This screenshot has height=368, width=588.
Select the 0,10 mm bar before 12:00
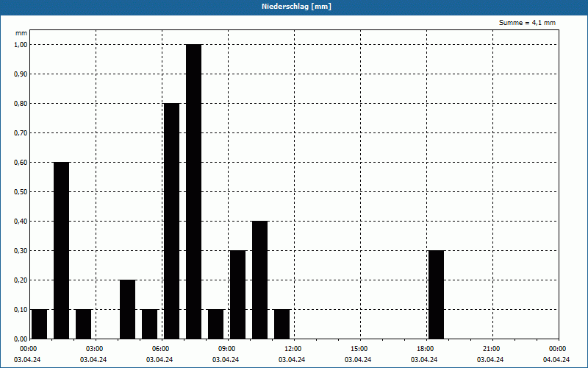click(282, 324)
